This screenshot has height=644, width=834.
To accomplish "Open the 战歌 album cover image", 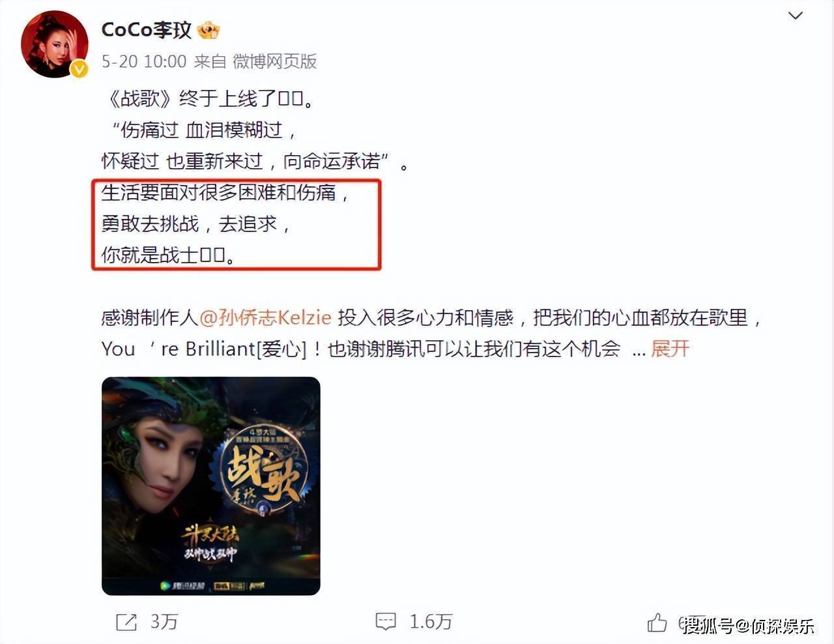I will [x=211, y=486].
